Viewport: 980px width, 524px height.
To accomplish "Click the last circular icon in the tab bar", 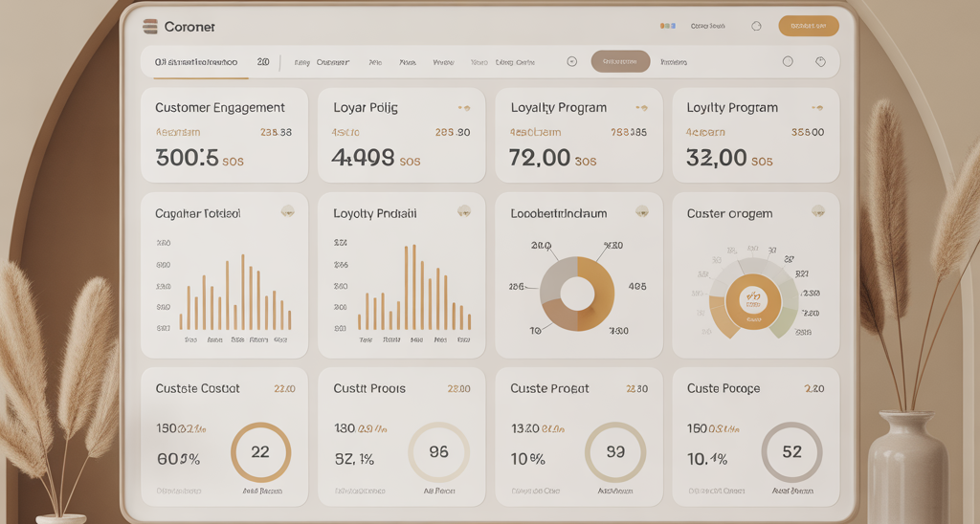I will pos(820,61).
